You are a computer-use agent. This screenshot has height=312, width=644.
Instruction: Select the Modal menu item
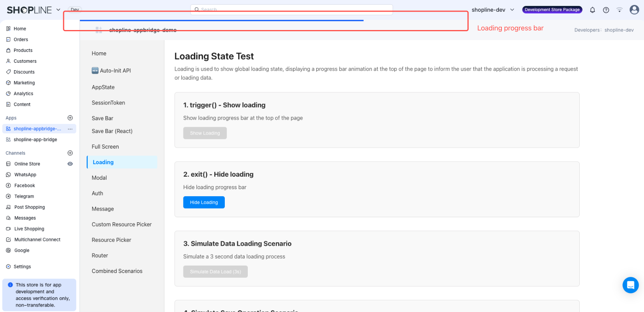99,178
